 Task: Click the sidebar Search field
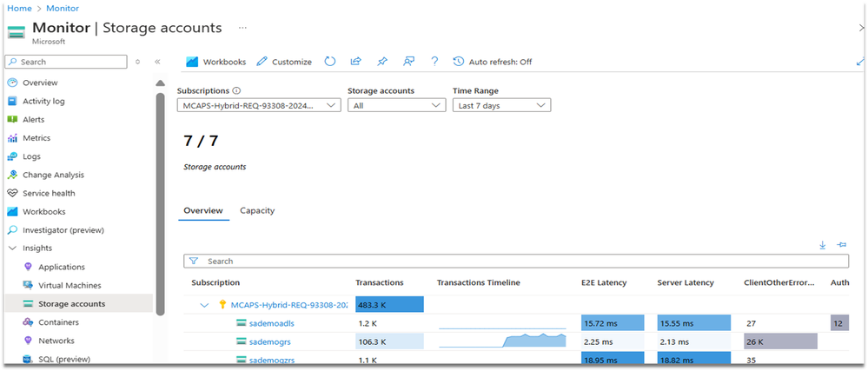click(66, 62)
